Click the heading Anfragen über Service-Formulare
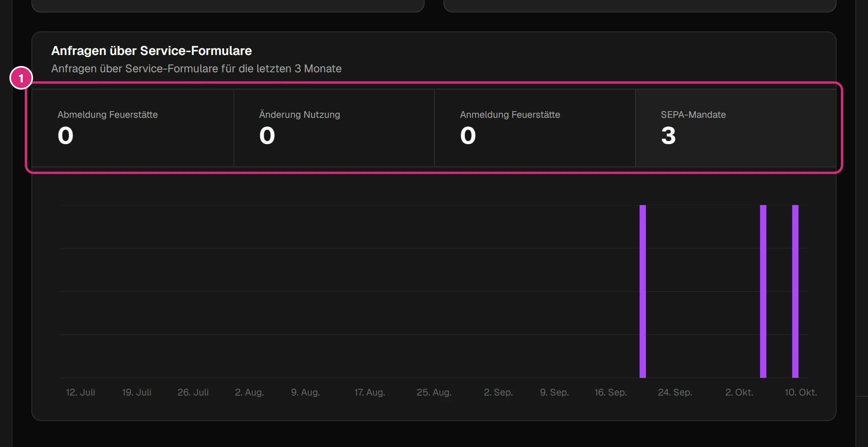 [151, 51]
